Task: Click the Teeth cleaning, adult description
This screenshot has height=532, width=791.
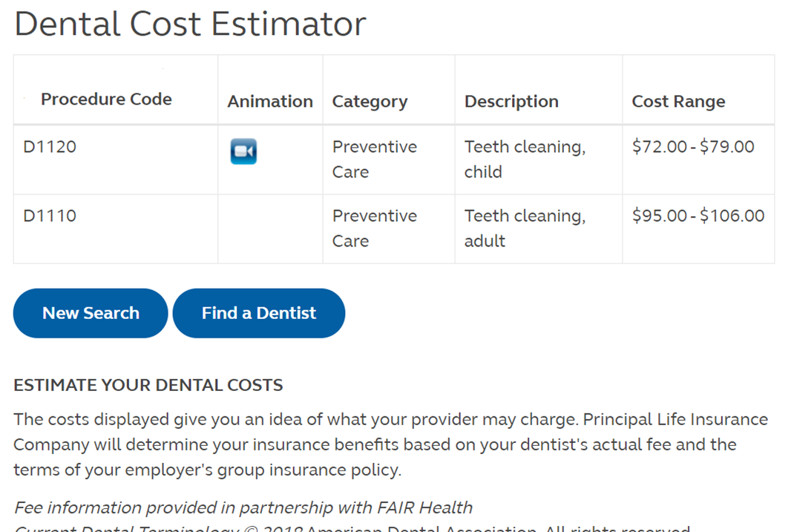Action: (x=525, y=229)
